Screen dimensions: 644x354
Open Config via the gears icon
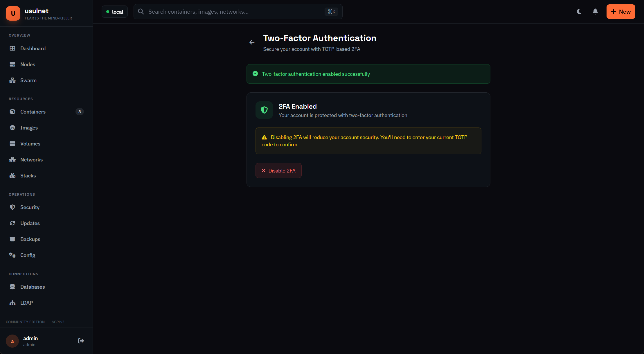pyautogui.click(x=12, y=255)
